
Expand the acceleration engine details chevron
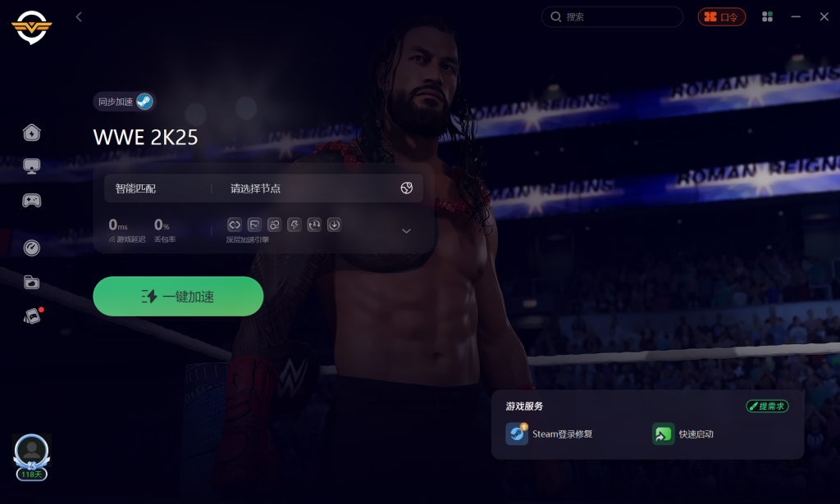(x=407, y=231)
